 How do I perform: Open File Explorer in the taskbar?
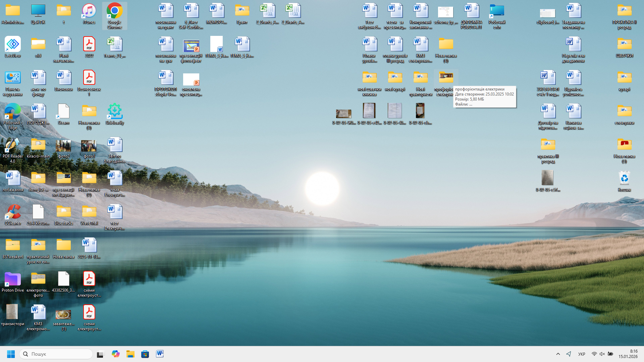pyautogui.click(x=130, y=354)
